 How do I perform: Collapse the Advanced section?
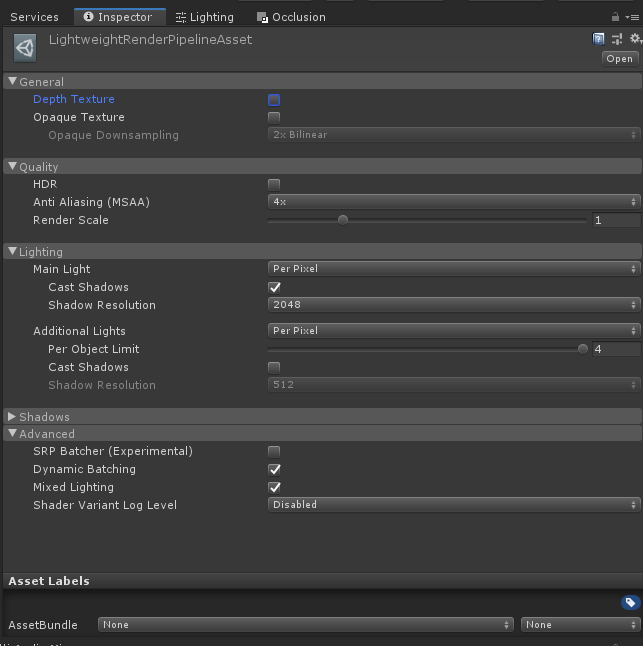(x=323, y=433)
